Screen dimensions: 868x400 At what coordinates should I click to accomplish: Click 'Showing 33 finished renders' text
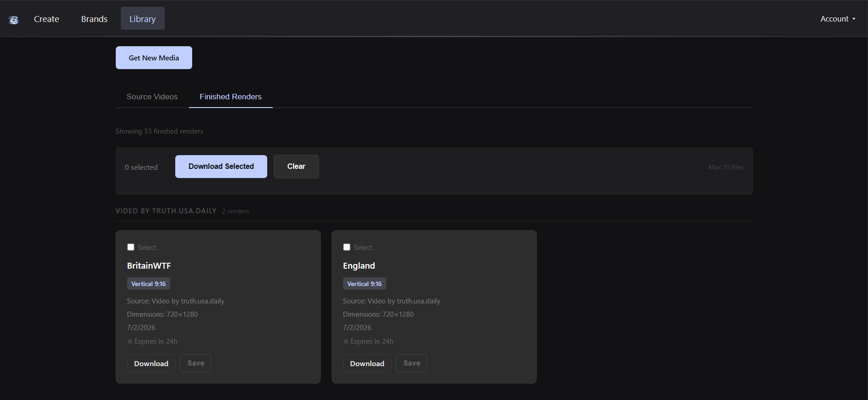coord(159,131)
